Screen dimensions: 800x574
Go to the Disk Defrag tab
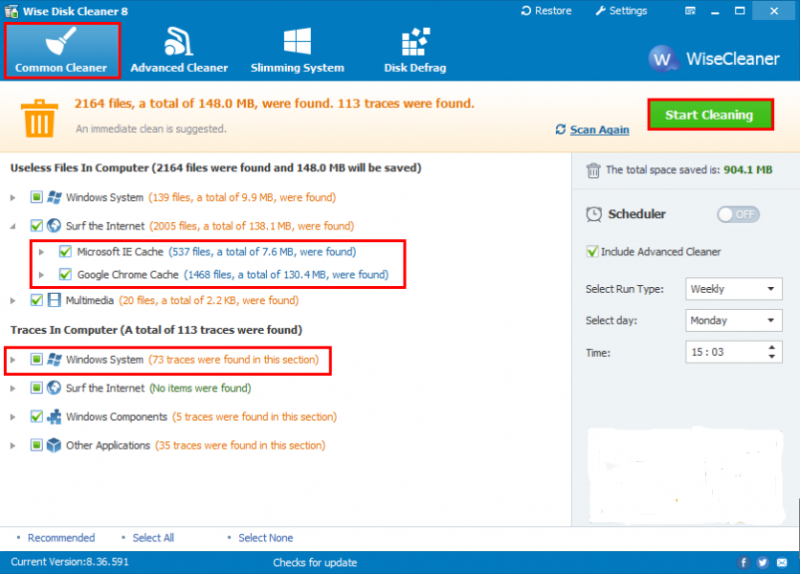pos(415,51)
